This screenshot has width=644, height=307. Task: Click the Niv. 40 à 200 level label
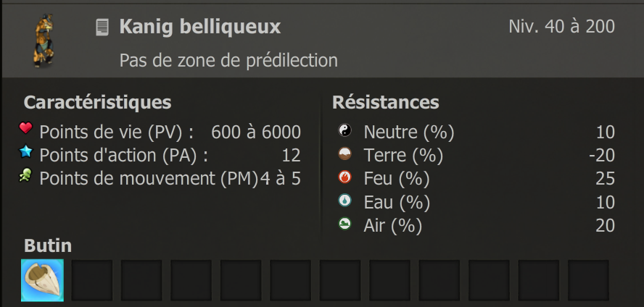[561, 28]
